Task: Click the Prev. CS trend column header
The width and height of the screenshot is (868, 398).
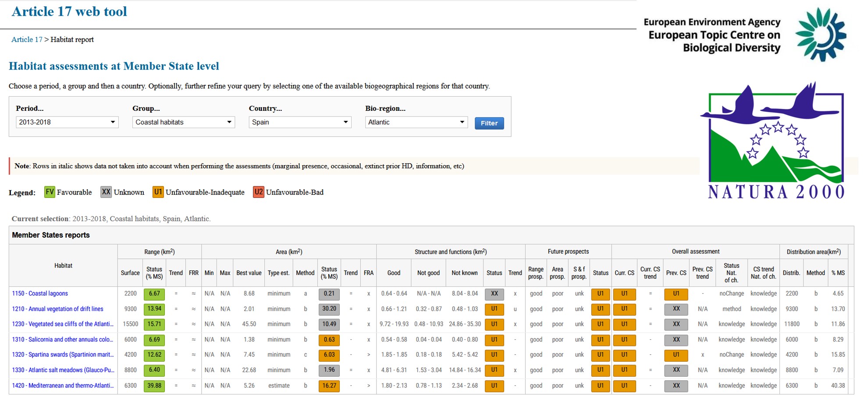Action: [703, 273]
